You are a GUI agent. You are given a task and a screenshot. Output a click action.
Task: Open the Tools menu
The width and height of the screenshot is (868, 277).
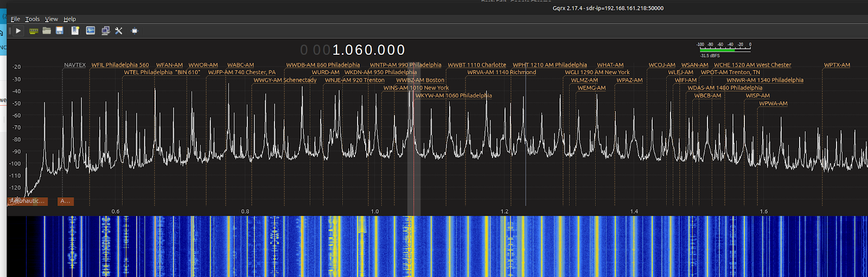pos(33,19)
